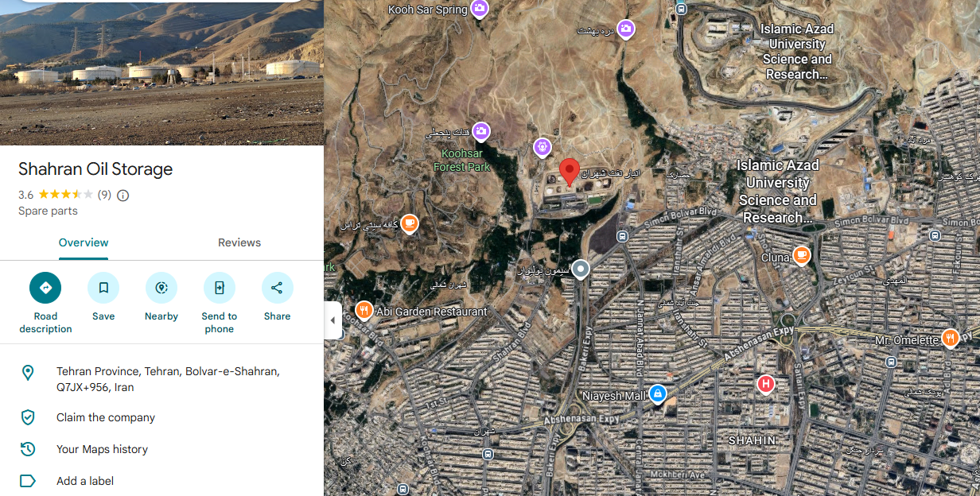980x496 pixels.
Task: Click Islamic Azad University upper label
Action: pyautogui.click(x=797, y=52)
